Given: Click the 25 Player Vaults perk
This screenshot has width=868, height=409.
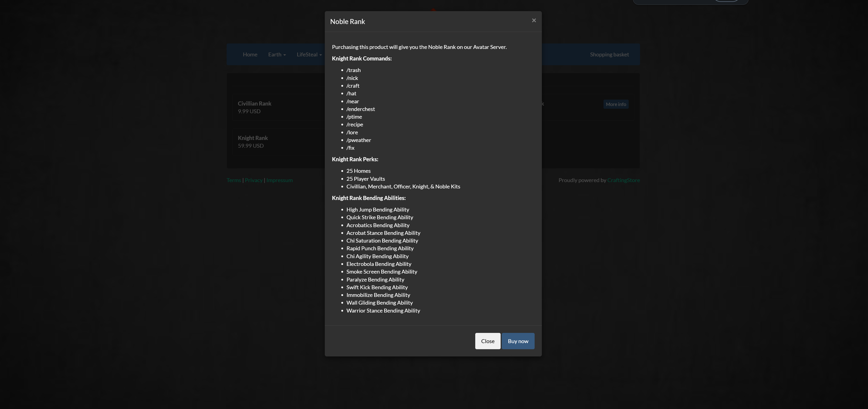Looking at the screenshot, I should click(366, 179).
